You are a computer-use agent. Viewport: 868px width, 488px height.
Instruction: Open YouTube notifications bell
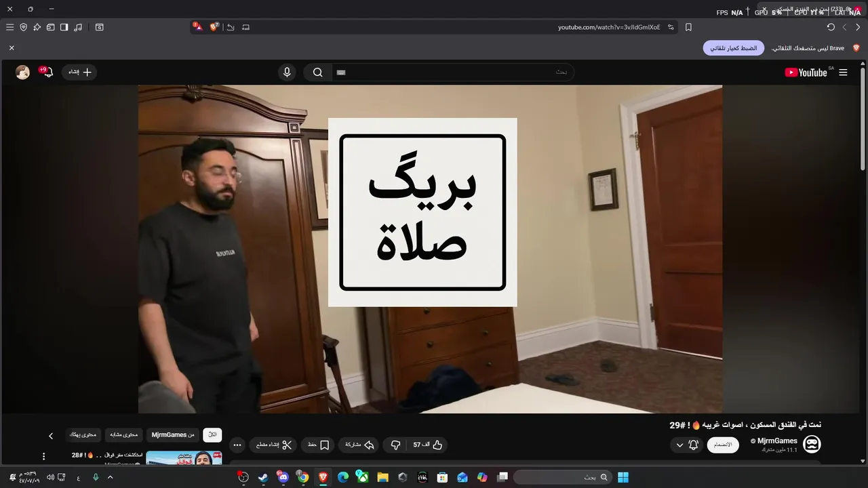(46, 72)
